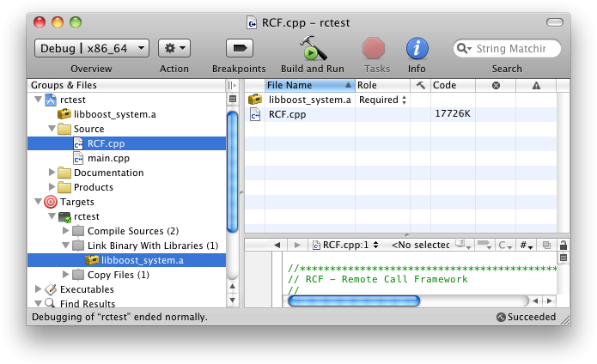Click the Role column header
597x364 pixels.
click(382, 85)
